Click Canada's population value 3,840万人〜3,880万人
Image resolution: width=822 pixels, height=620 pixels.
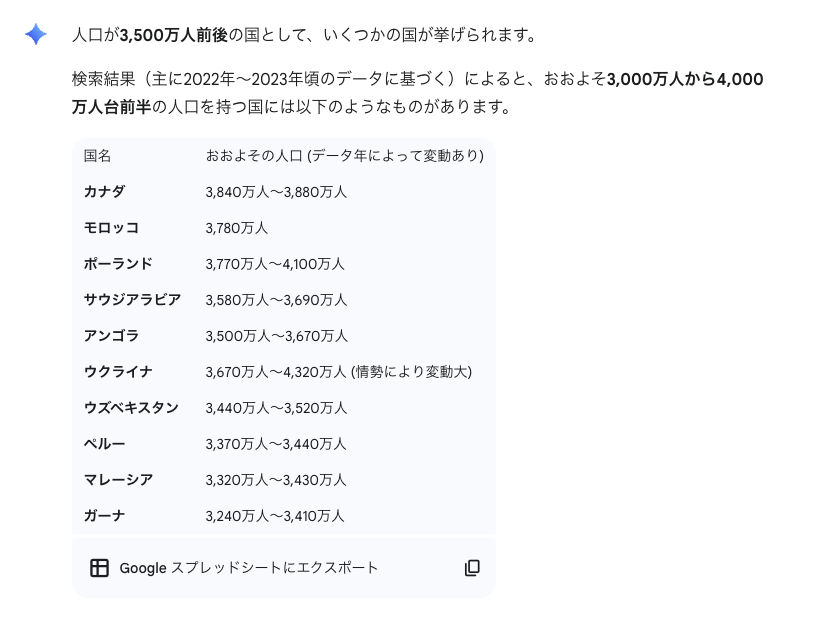[x=276, y=192]
